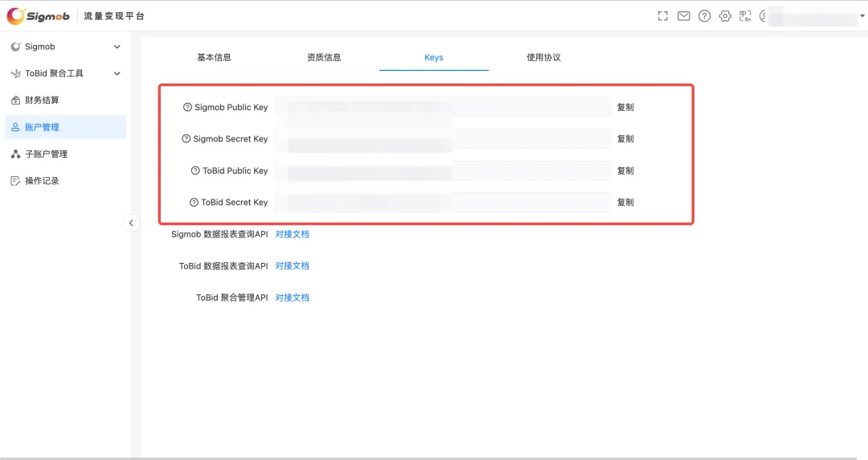Click the Sigmob Secret Key value field
868x460 pixels.
point(442,139)
